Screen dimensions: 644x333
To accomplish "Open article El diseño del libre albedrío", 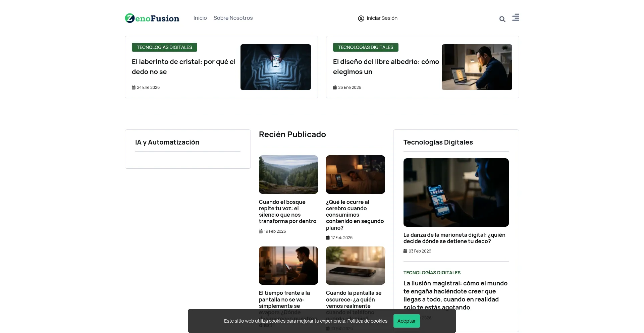I will [386, 67].
